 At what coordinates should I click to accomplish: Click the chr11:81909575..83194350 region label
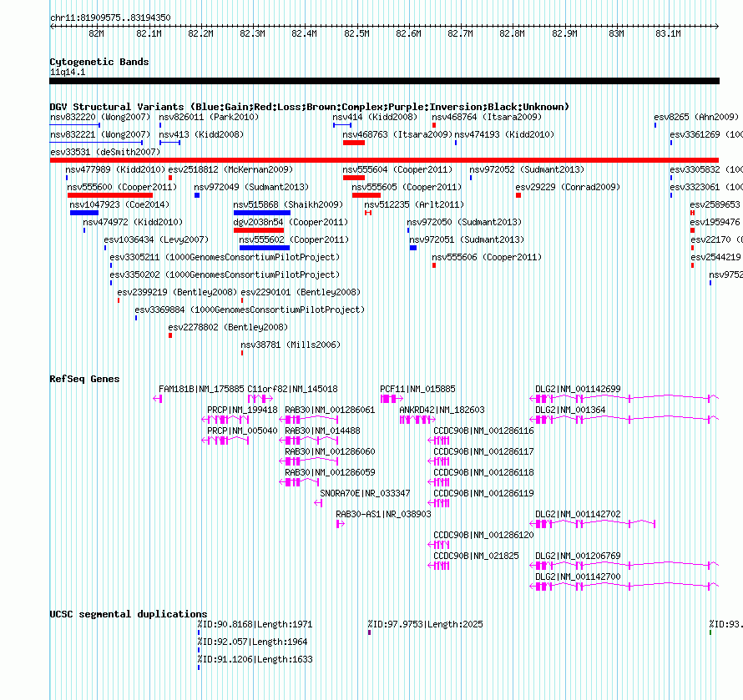click(110, 18)
